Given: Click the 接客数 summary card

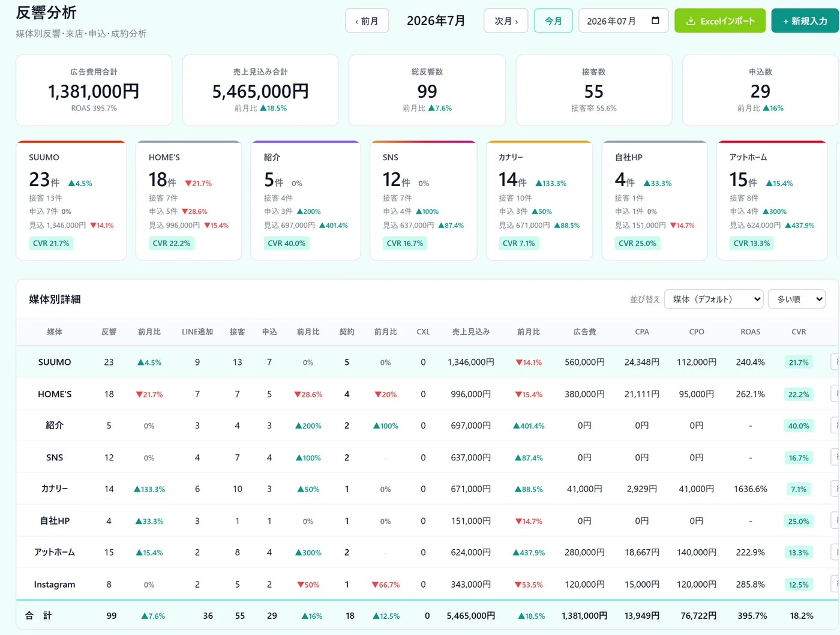Looking at the screenshot, I should [594, 90].
